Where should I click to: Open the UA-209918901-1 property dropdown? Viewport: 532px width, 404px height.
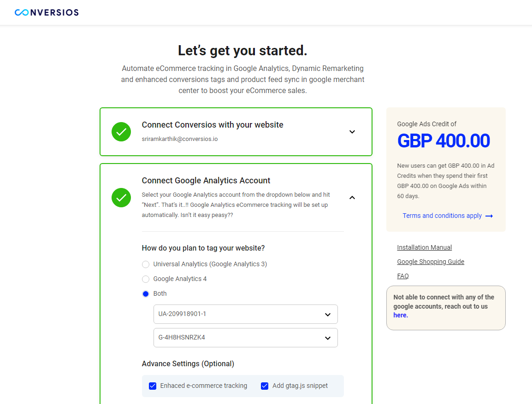click(x=246, y=314)
